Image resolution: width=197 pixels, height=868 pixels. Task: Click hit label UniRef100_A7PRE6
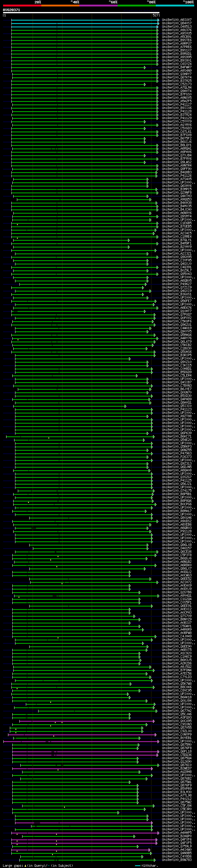point(177,47)
